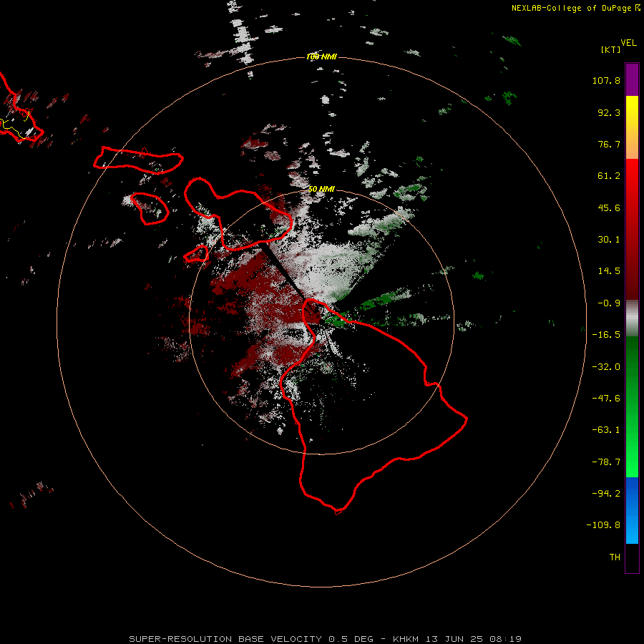This screenshot has height=644, width=644.
Task: Click the -109.8 legend value
Action: coord(603,525)
